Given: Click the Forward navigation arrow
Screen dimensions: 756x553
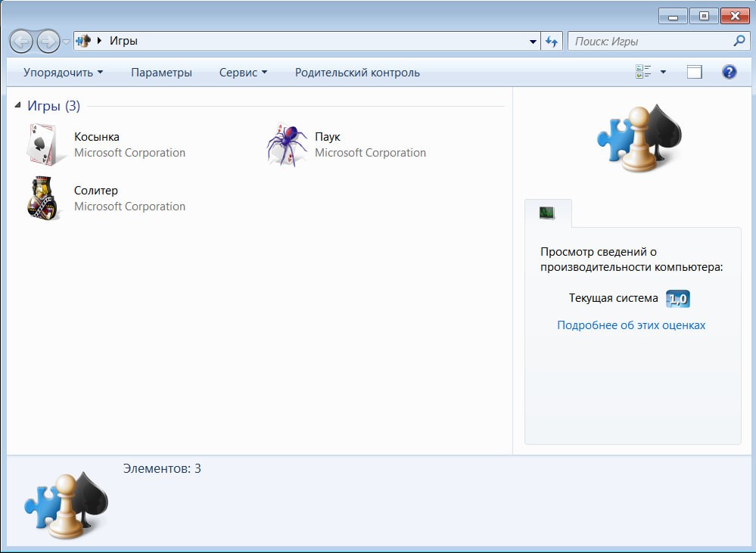Looking at the screenshot, I should (48, 41).
